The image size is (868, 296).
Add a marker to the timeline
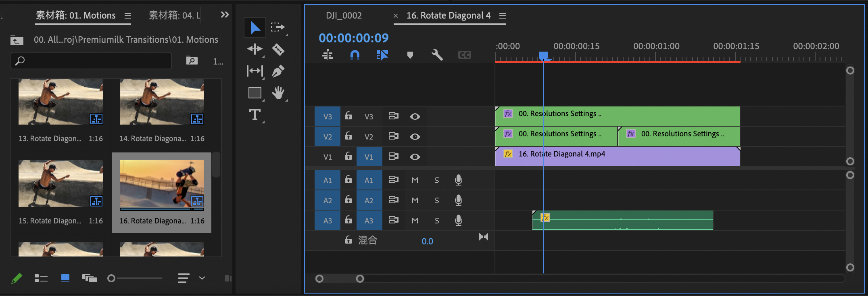pyautogui.click(x=410, y=55)
